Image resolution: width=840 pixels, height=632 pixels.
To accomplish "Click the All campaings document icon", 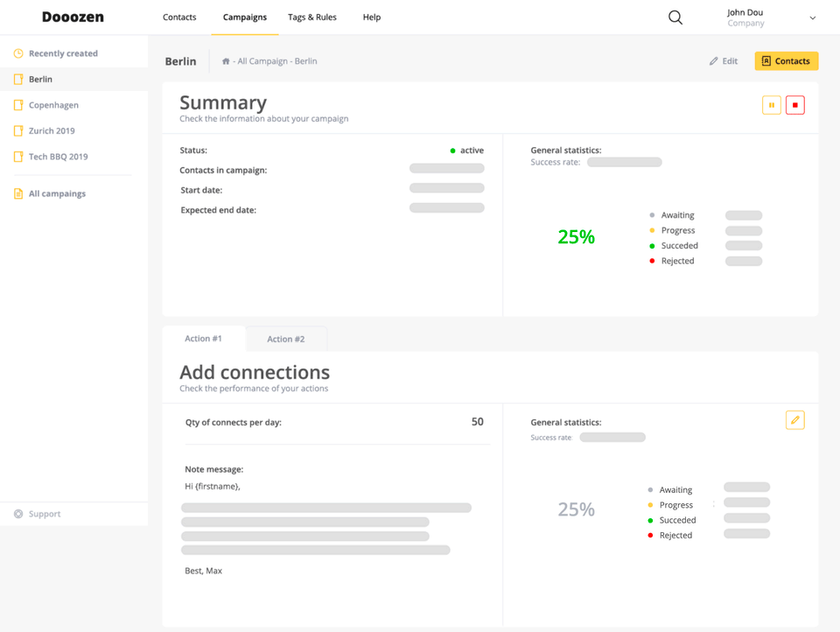I will click(x=18, y=193).
